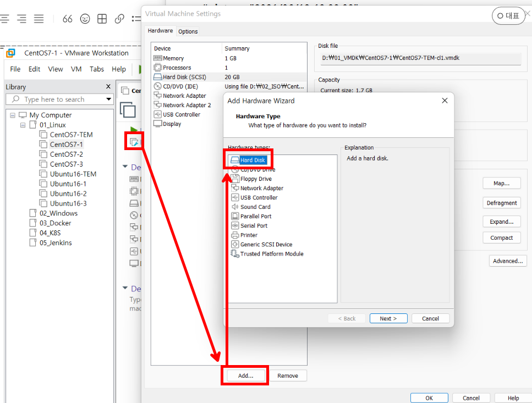Click the Compact button
The image size is (532, 403).
click(x=501, y=238)
